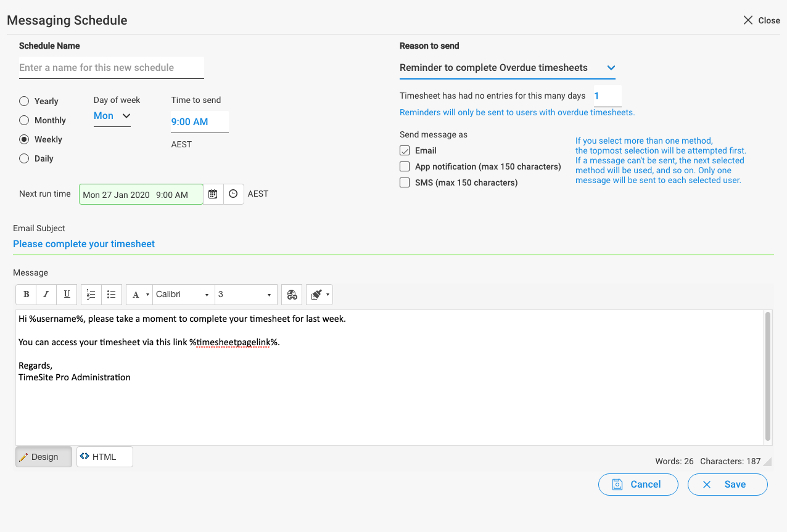This screenshot has height=532, width=787.
Task: Switch to the HTML editor tab
Action: [105, 457]
